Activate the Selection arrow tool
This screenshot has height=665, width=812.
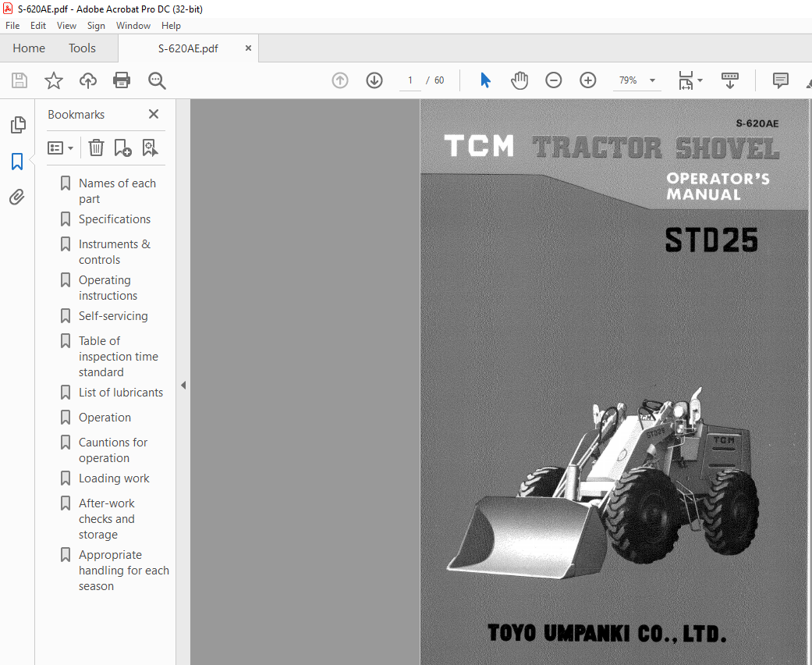tap(485, 80)
